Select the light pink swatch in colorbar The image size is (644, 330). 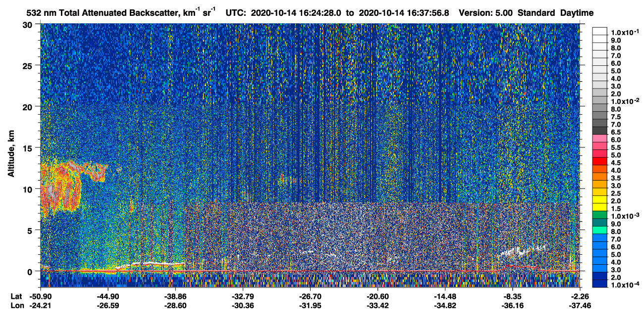[x=600, y=139]
